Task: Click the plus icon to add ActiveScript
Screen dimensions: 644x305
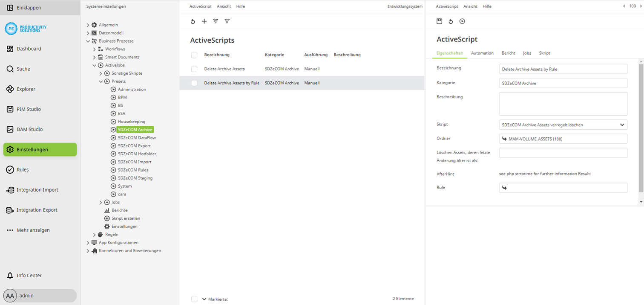Action: pos(204,21)
